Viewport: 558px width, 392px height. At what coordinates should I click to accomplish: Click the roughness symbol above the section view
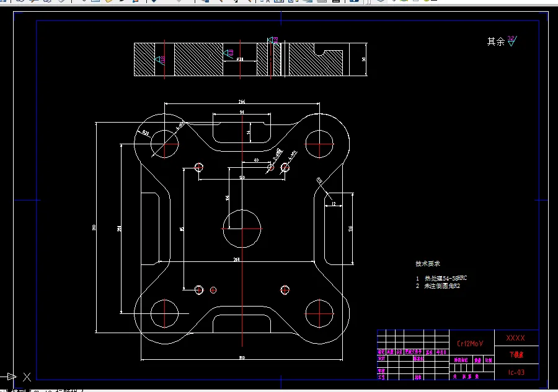273,40
